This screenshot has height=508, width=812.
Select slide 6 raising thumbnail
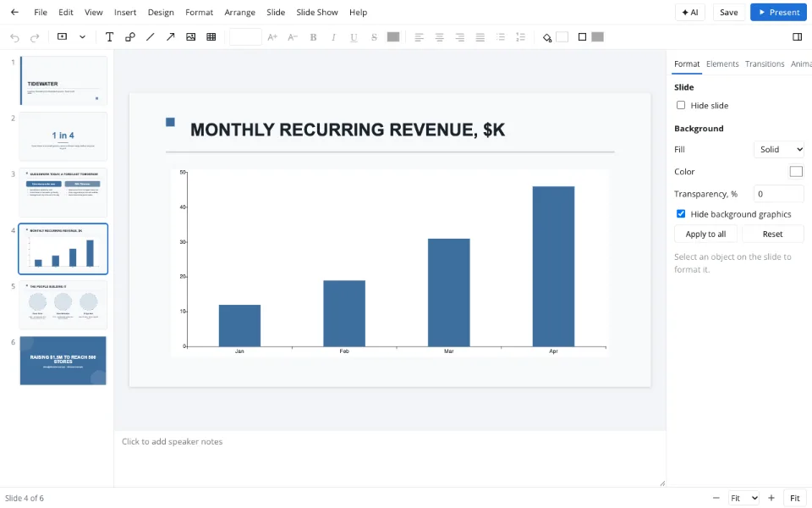click(63, 361)
